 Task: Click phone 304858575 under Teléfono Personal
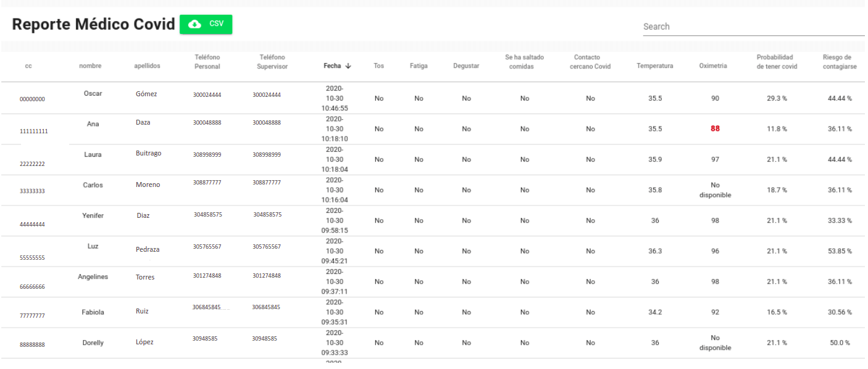pos(208,215)
